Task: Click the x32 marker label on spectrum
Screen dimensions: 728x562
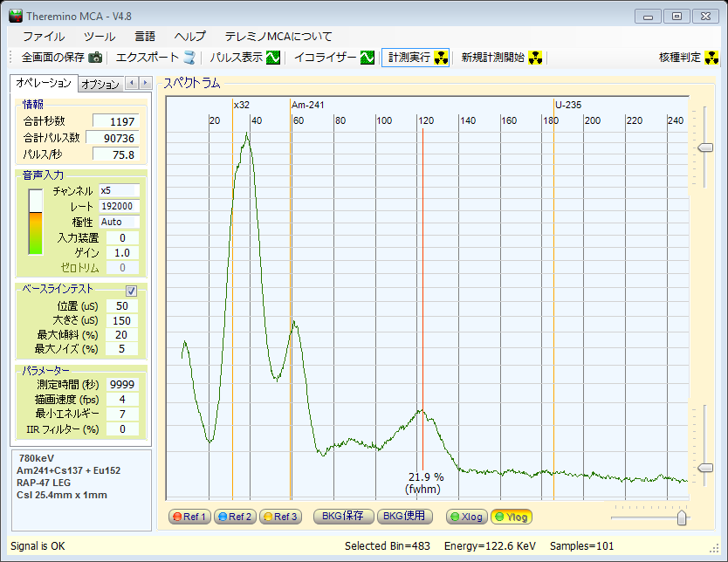Action: point(242,105)
